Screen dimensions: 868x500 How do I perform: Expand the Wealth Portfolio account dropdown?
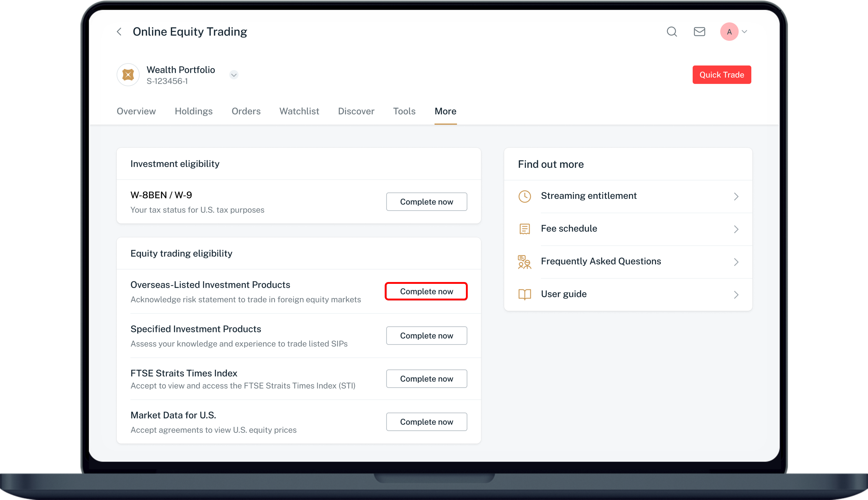pos(234,75)
